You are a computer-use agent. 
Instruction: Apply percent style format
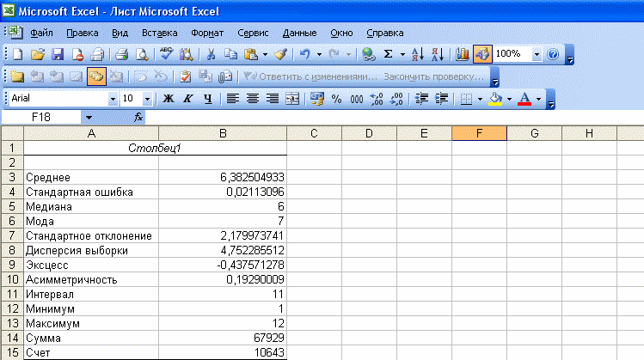(337, 99)
